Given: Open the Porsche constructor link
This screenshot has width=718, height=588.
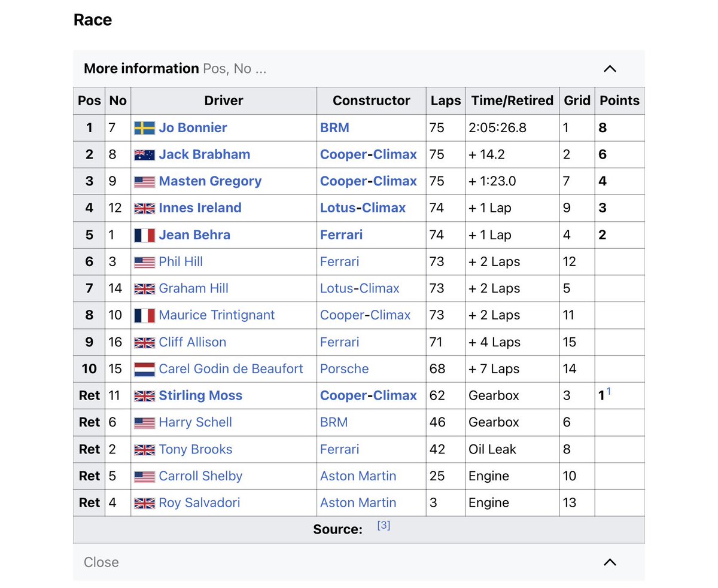Looking at the screenshot, I should [344, 368].
